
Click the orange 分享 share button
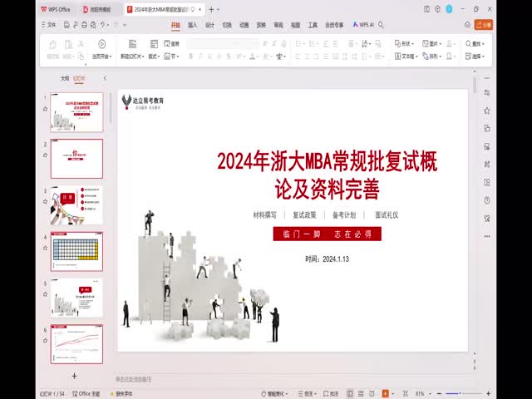click(x=484, y=25)
